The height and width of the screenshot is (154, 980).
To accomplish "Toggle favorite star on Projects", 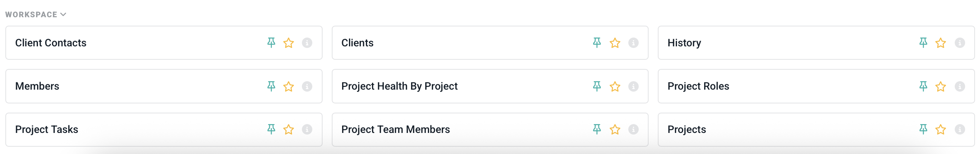I will tap(941, 129).
